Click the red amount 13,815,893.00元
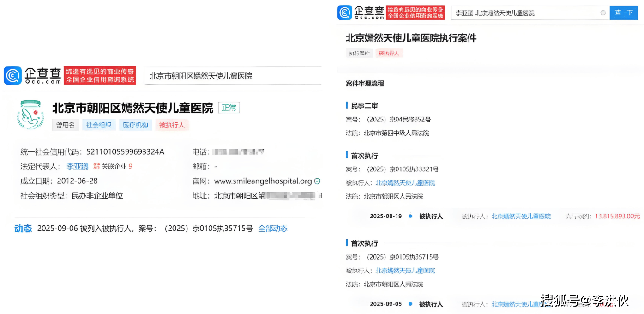The image size is (644, 314). 617,216
